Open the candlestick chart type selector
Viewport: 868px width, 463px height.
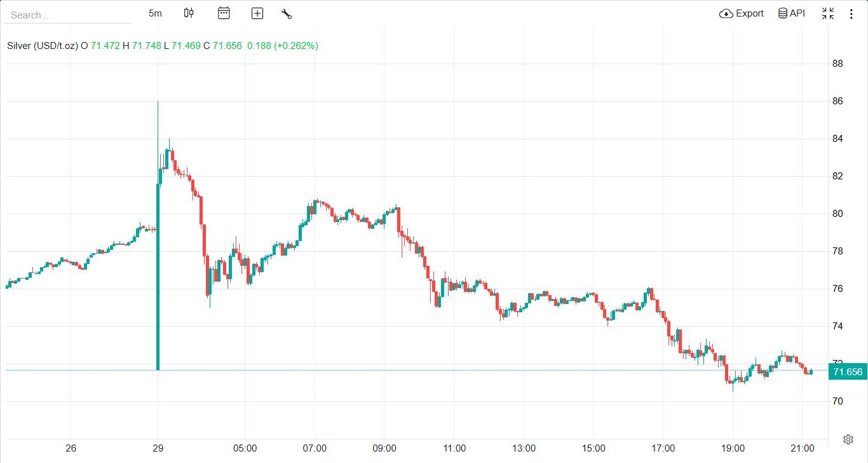click(x=189, y=13)
